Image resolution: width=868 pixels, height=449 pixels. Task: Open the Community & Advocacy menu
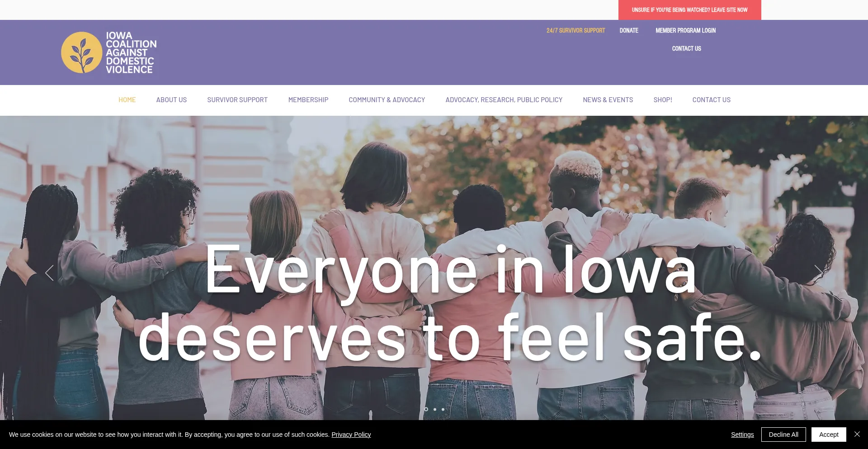387,100
